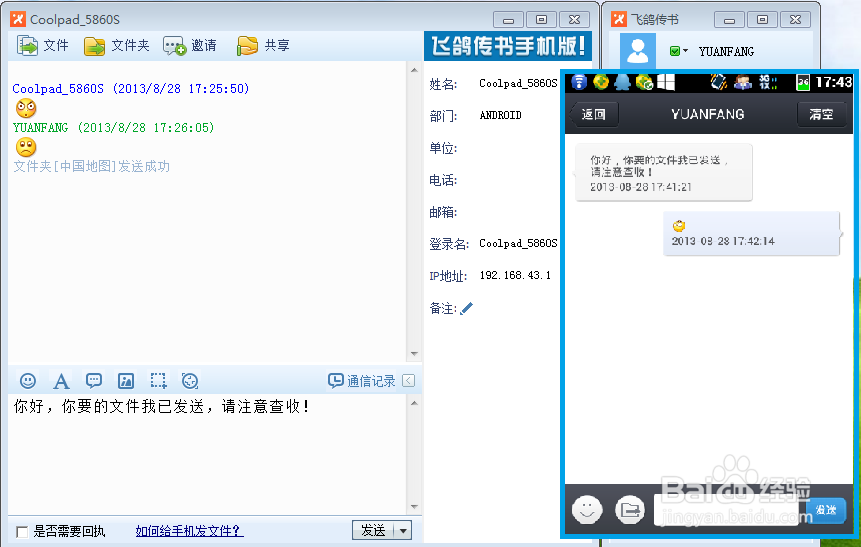The image size is (861, 547).
Task: Click the chat history scrollbar up arrow
Action: click(x=414, y=70)
